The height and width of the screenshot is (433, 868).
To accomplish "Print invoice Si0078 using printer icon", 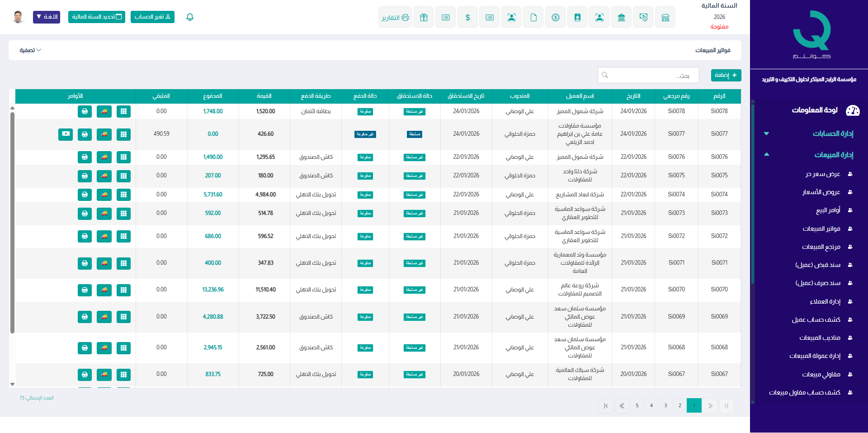I will pos(85,111).
